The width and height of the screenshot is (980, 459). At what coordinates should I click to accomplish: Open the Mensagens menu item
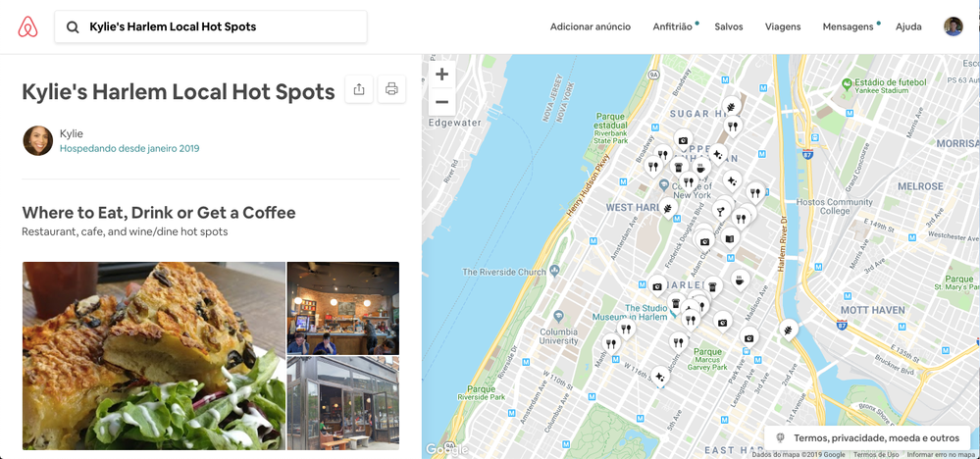[x=848, y=27]
